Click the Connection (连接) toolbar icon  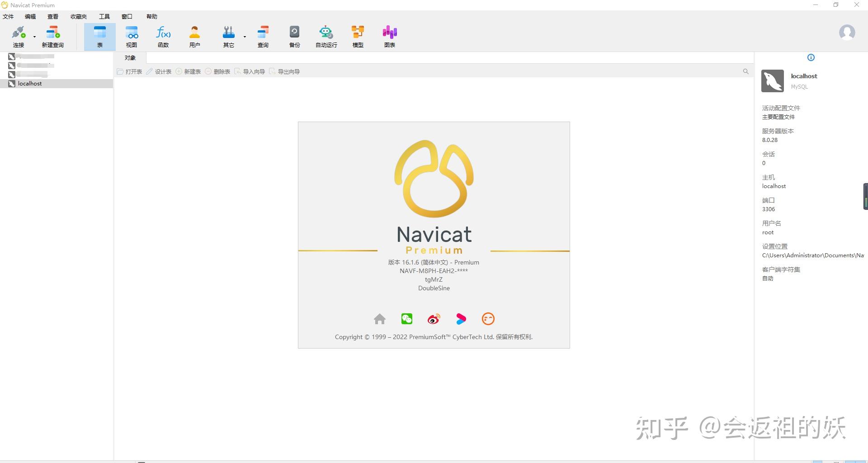tap(19, 36)
